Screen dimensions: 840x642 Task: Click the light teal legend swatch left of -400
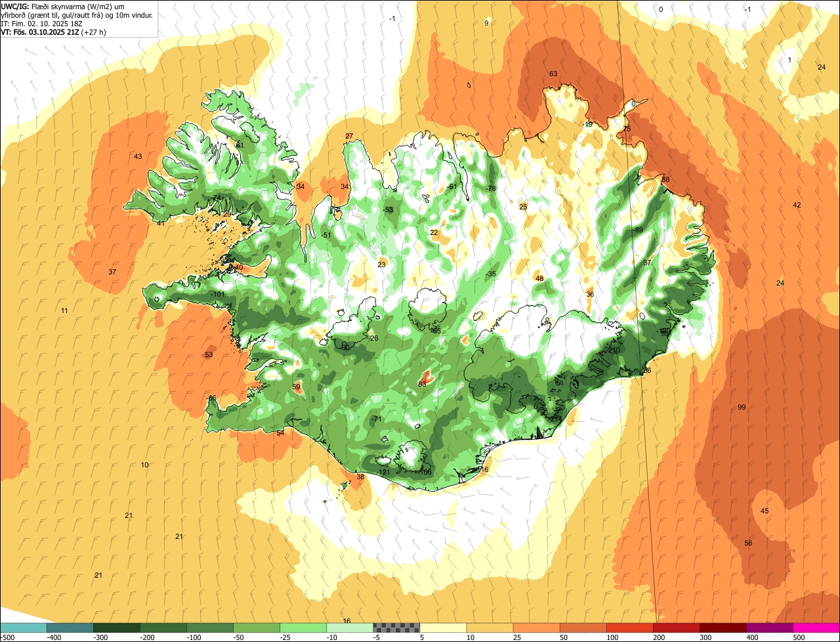click(x=23, y=628)
